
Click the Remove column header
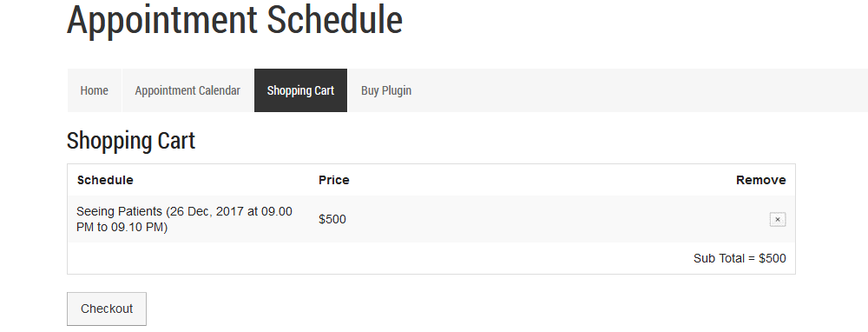pyautogui.click(x=760, y=180)
